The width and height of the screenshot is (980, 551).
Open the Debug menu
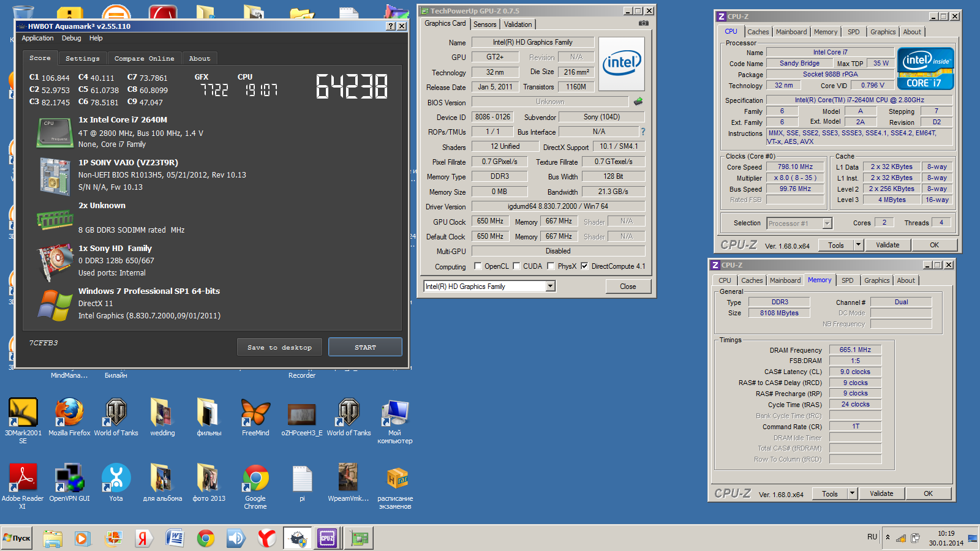point(72,38)
